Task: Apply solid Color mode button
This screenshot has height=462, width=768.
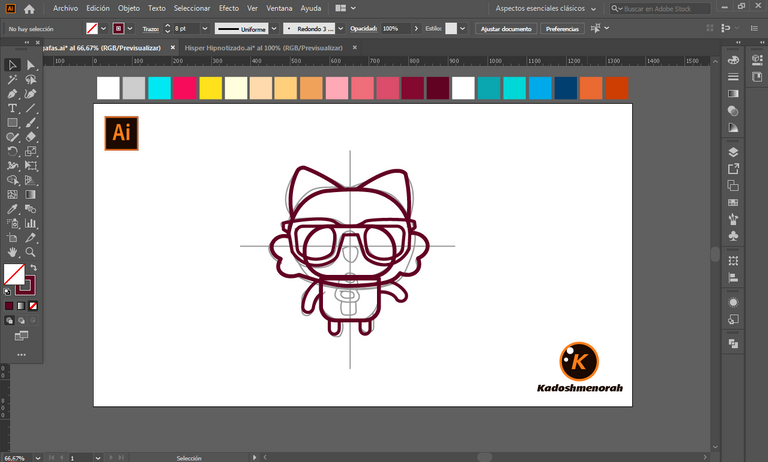Action: coord(9,306)
